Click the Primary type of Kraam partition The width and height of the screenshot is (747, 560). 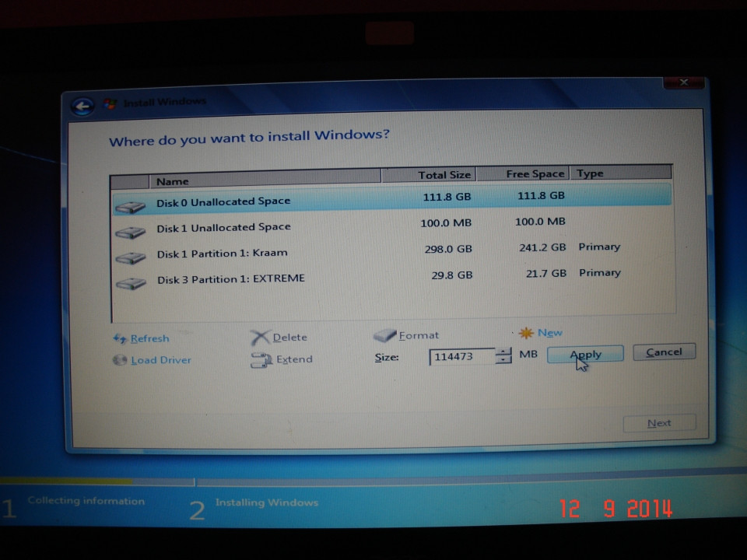(x=599, y=247)
